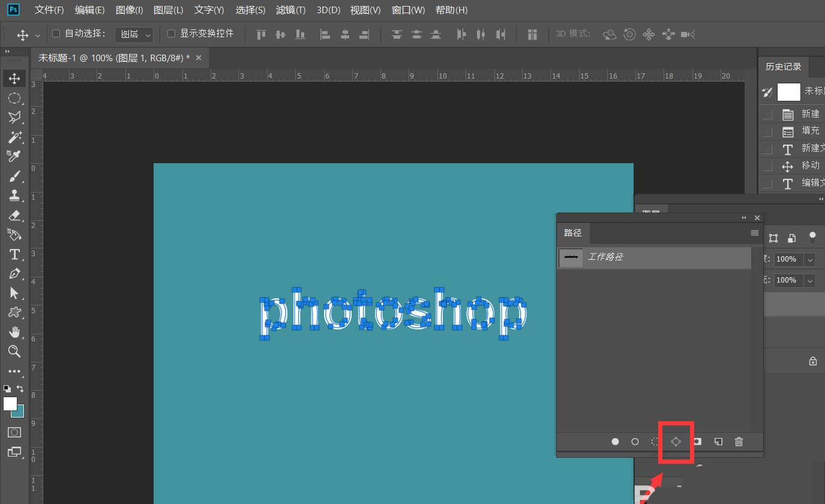Open the opacity 100% dropdown arrow
The width and height of the screenshot is (825, 504).
click(x=811, y=260)
